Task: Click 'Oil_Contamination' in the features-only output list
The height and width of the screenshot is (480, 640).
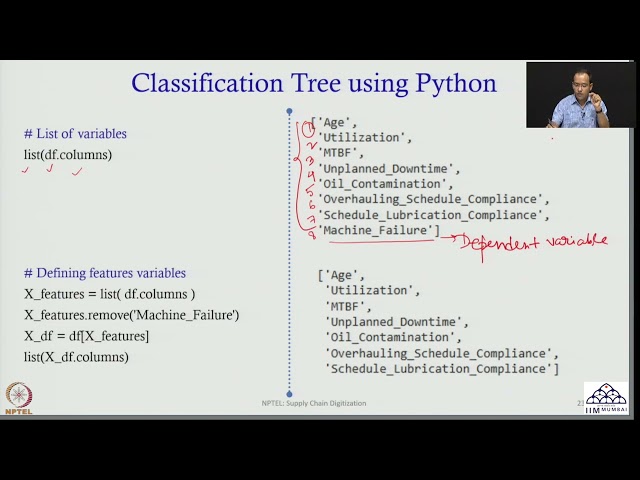Action: pyautogui.click(x=390, y=338)
